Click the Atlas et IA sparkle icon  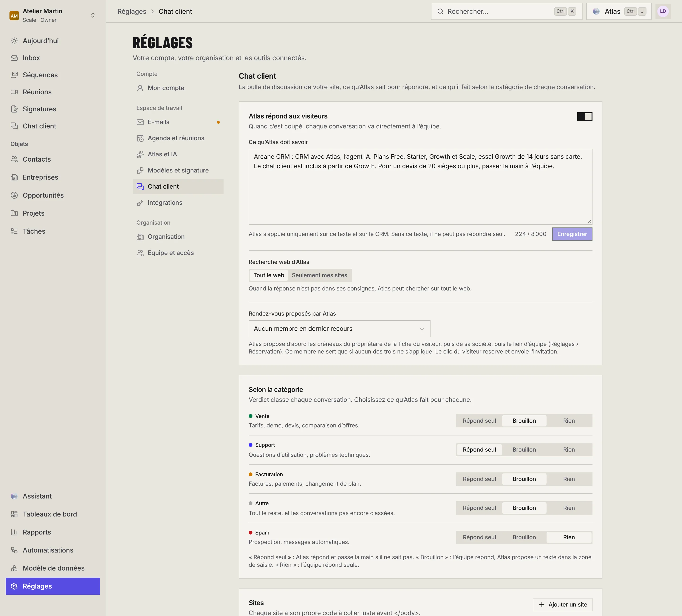140,154
